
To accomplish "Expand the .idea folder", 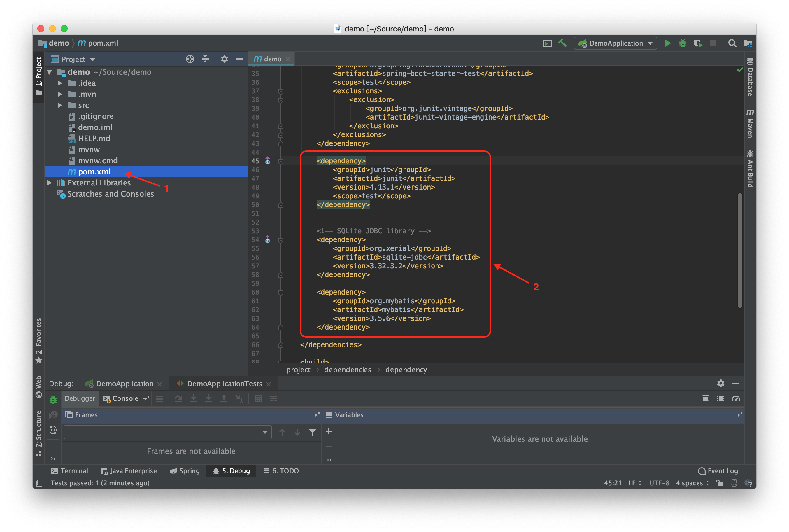I will coord(60,83).
